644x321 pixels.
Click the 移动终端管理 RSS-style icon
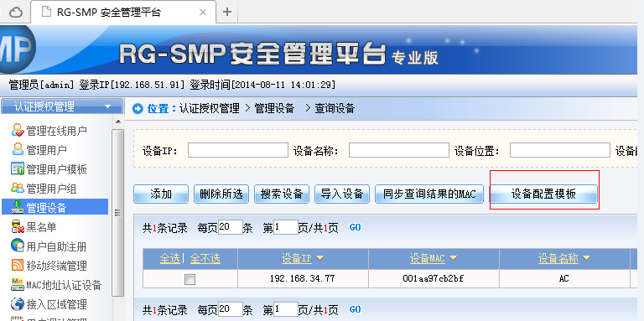pos(18,265)
